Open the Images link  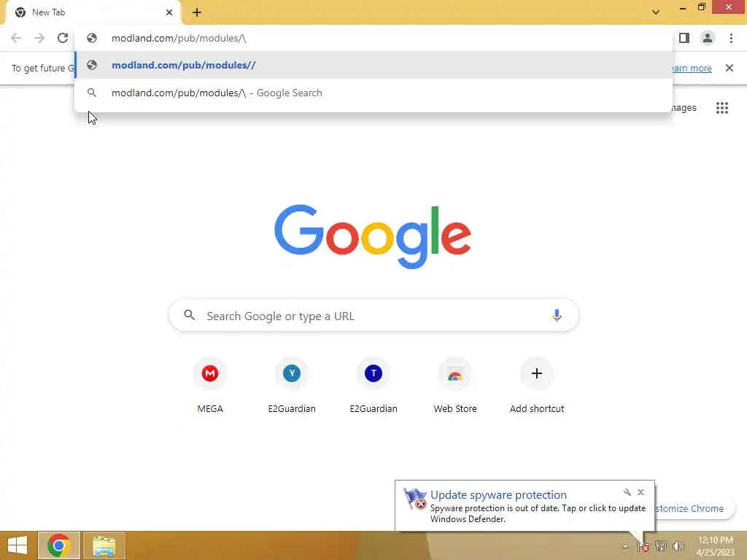pos(683,108)
